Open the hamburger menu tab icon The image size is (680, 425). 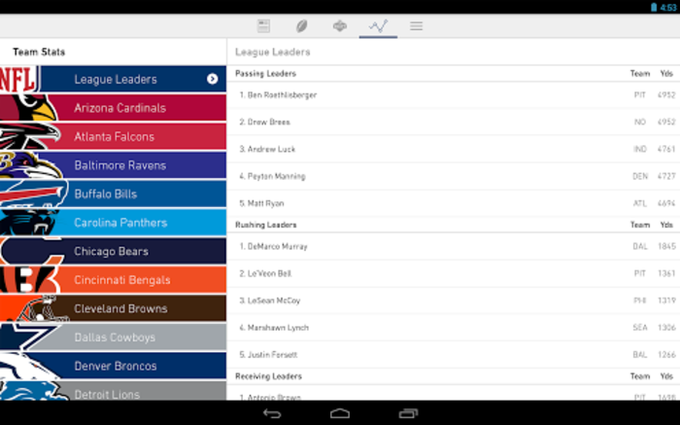(x=416, y=26)
